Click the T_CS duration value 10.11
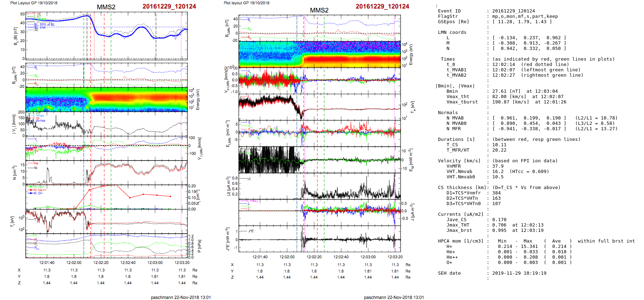The image size is (644, 300). [x=499, y=145]
